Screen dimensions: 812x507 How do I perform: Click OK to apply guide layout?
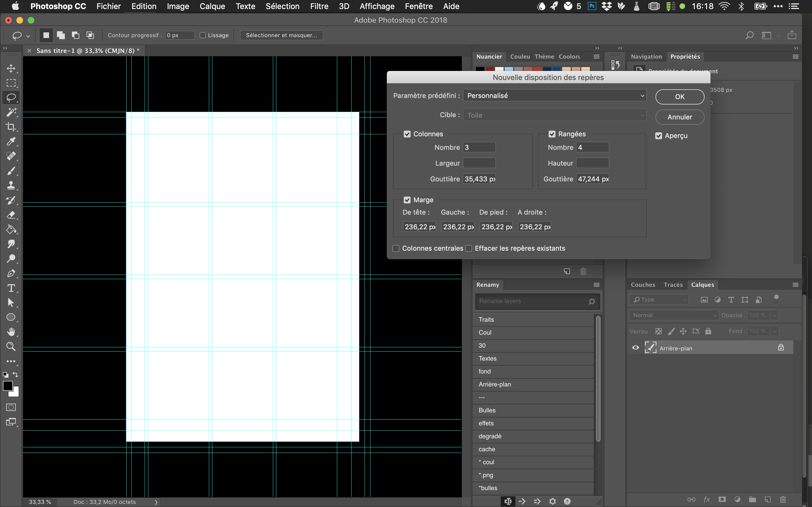click(x=680, y=96)
